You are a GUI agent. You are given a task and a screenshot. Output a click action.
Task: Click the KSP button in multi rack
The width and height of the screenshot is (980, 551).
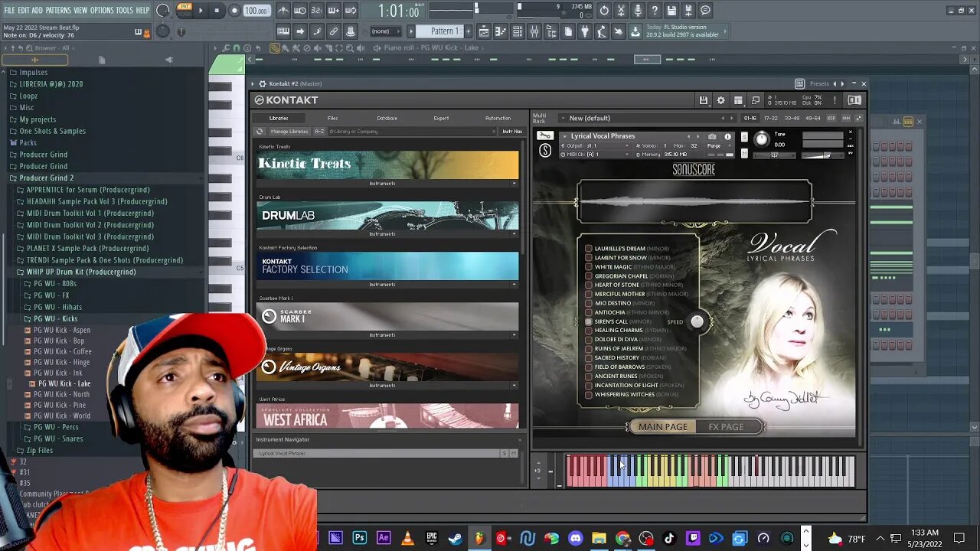click(x=831, y=119)
